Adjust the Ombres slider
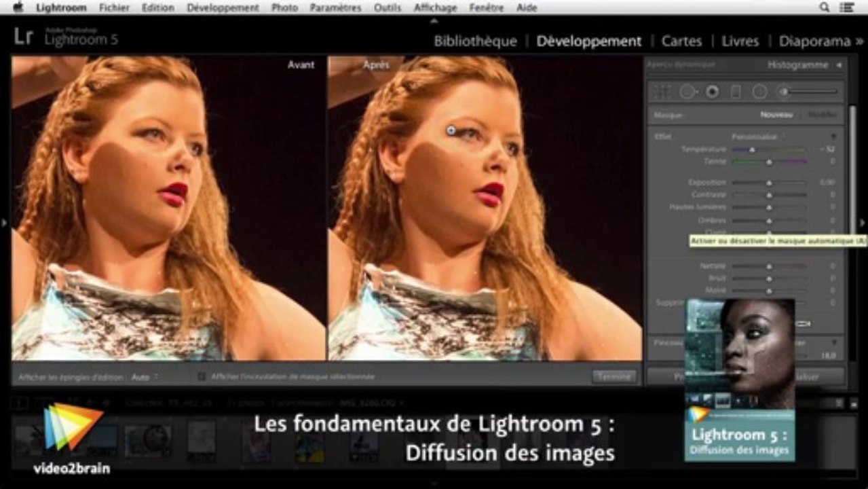The width and height of the screenshot is (868, 489). click(769, 221)
